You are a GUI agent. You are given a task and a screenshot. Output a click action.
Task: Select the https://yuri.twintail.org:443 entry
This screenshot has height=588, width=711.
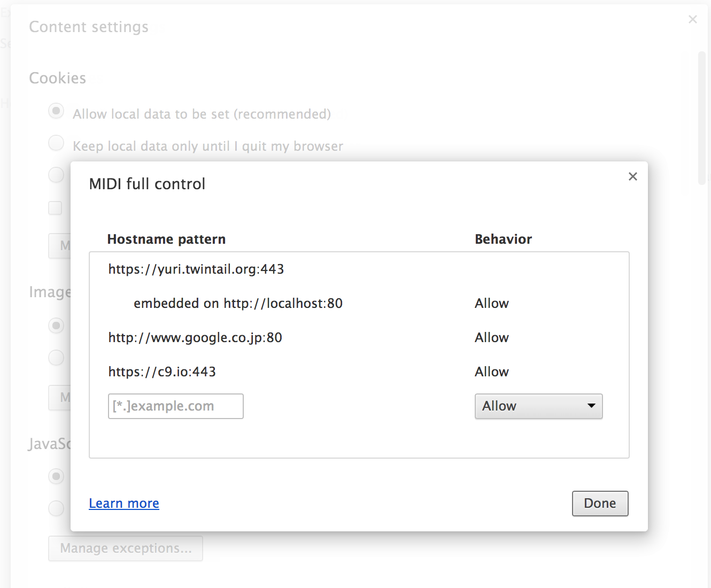tap(196, 269)
